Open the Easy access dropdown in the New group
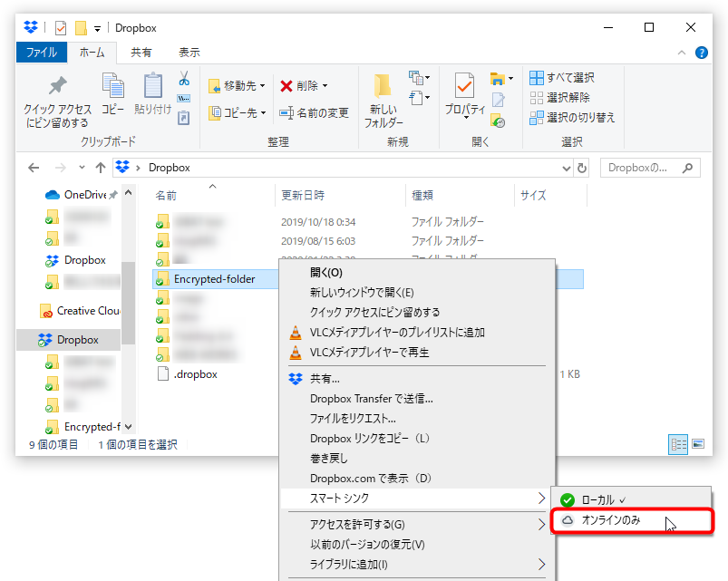This screenshot has height=581, width=728. [419, 98]
